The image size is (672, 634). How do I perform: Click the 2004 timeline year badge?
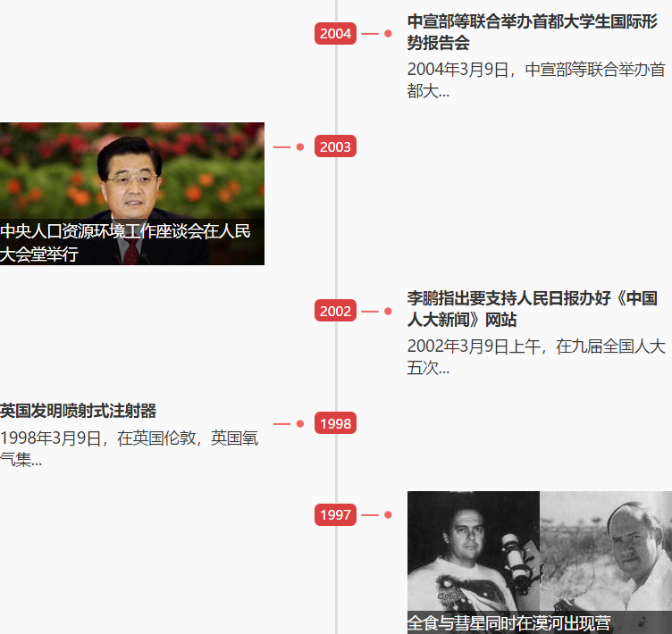(335, 33)
